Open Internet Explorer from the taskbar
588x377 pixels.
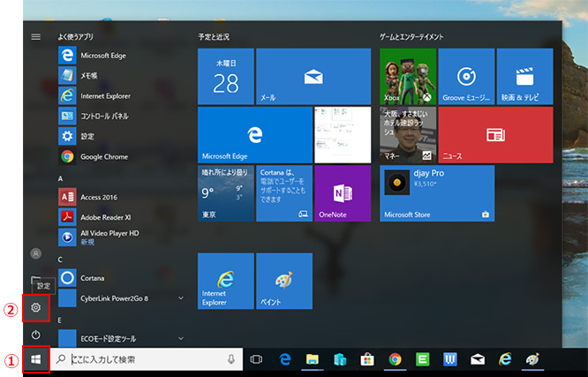tap(505, 359)
